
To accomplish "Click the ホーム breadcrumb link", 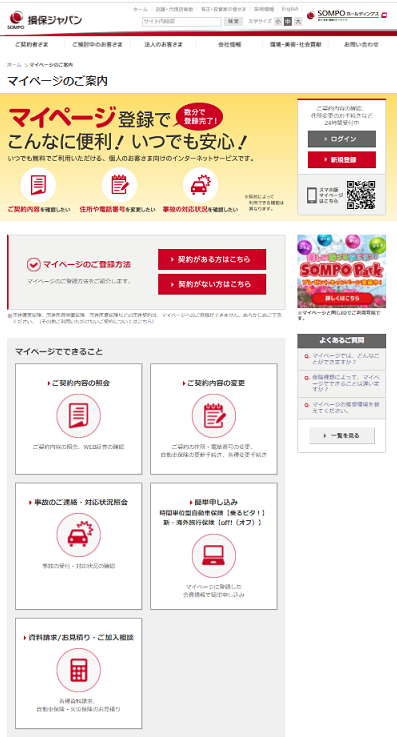I will point(14,65).
